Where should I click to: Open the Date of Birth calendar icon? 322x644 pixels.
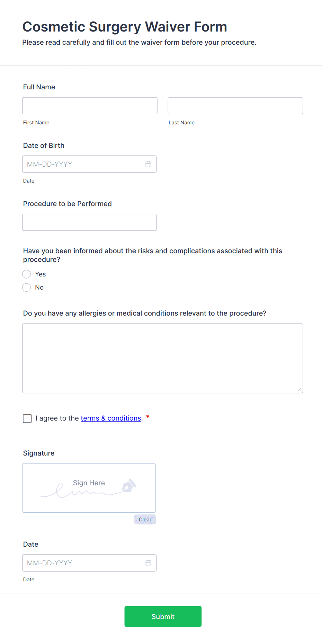149,164
